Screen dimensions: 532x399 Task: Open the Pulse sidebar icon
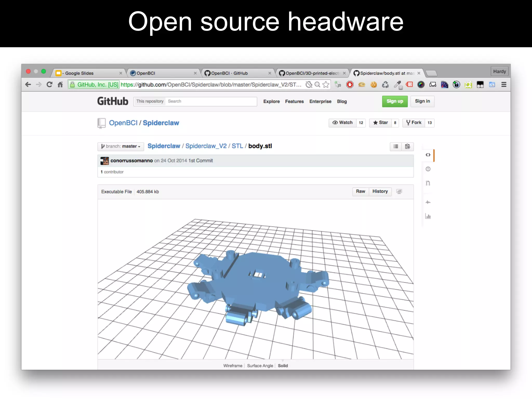point(428,202)
